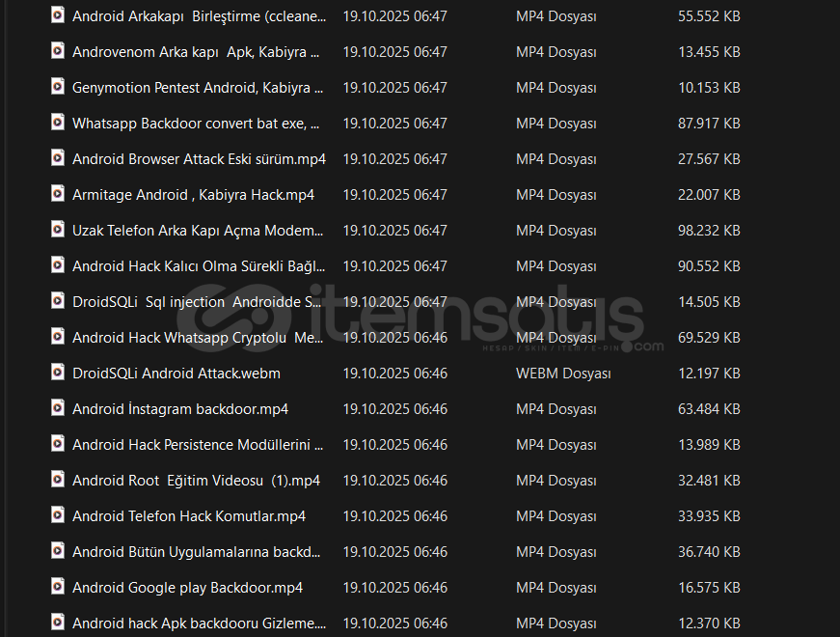This screenshot has width=840, height=637.
Task: Click the size value 12.370 KB
Action: tap(709, 623)
